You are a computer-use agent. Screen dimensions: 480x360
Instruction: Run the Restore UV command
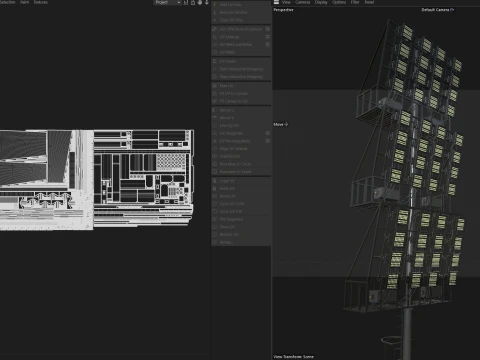(x=241, y=234)
